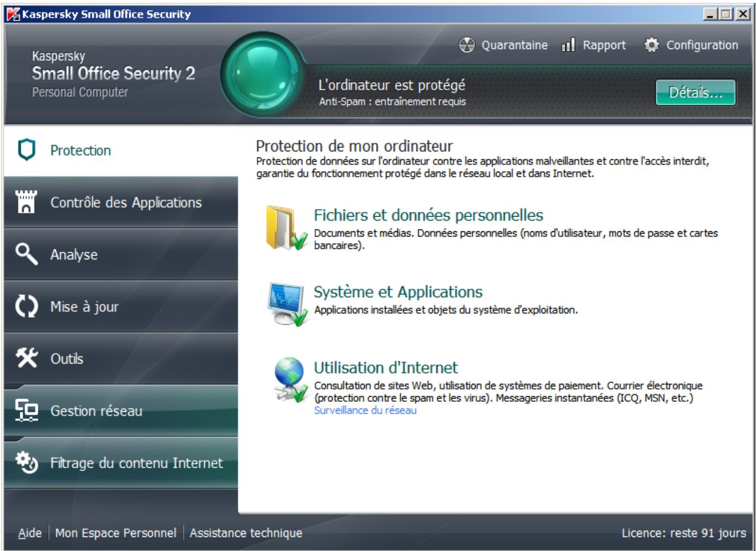
Task: Click the circular arrows icon for Mise à jour
Action: click(x=26, y=307)
